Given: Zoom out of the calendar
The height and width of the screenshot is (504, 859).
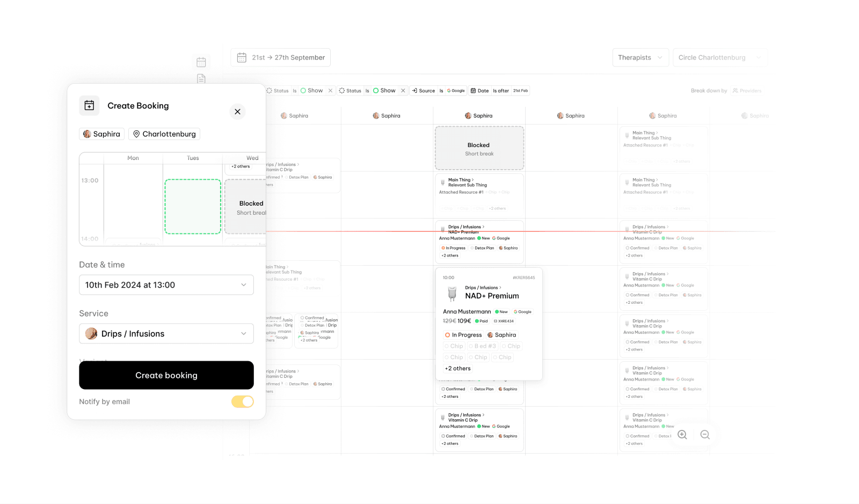Looking at the screenshot, I should [x=705, y=435].
